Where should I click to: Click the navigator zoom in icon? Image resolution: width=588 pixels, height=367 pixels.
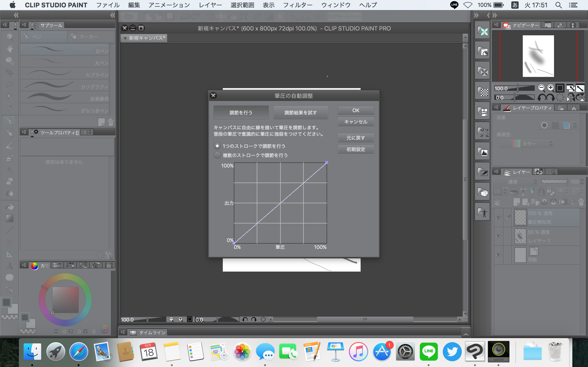click(x=550, y=88)
